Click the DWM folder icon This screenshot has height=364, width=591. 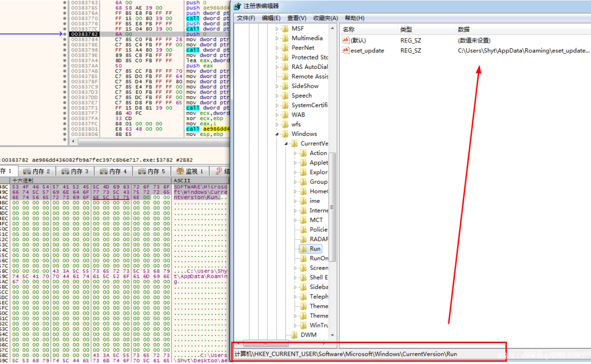[295, 335]
